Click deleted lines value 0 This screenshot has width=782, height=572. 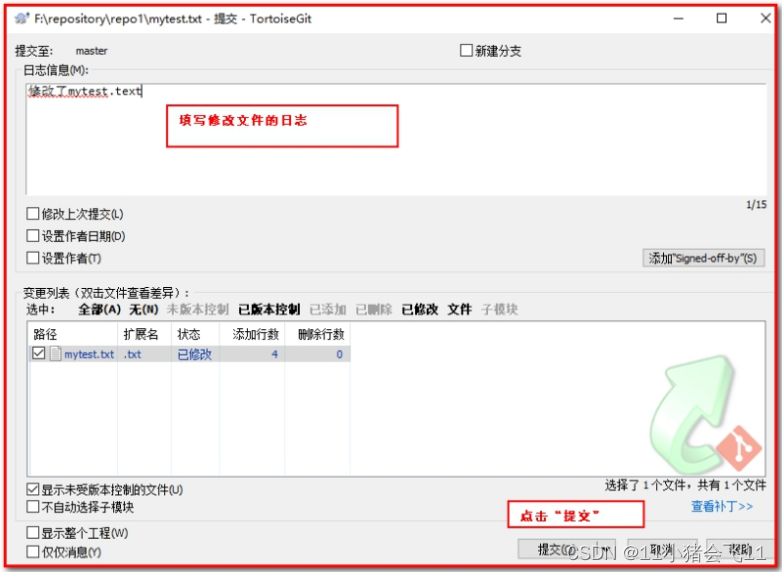[x=339, y=355]
